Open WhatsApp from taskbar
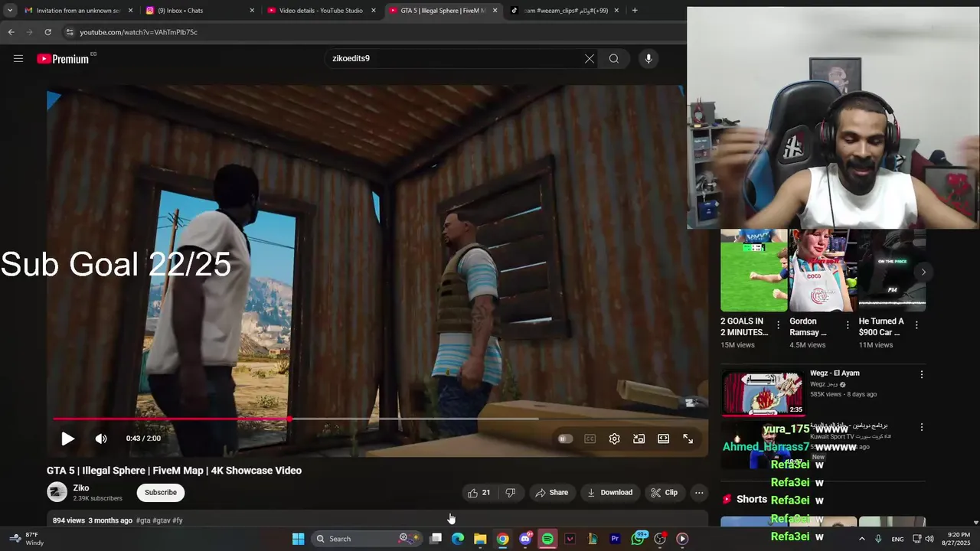This screenshot has height=551, width=980. click(x=637, y=539)
